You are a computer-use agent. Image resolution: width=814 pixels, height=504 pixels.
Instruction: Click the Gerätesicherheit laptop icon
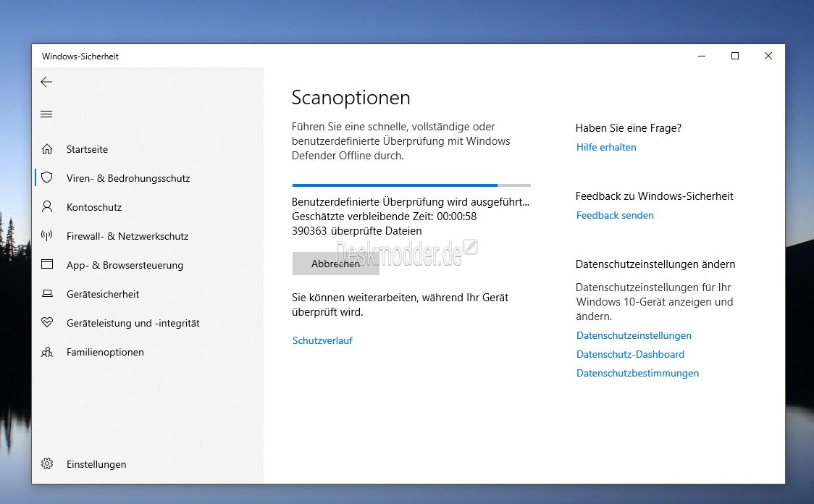[47, 294]
